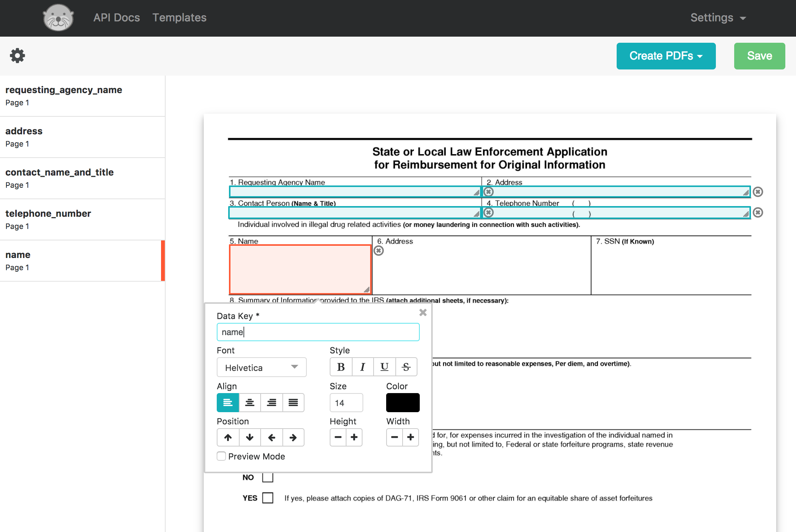
Task: Move field position up
Action: (x=228, y=437)
